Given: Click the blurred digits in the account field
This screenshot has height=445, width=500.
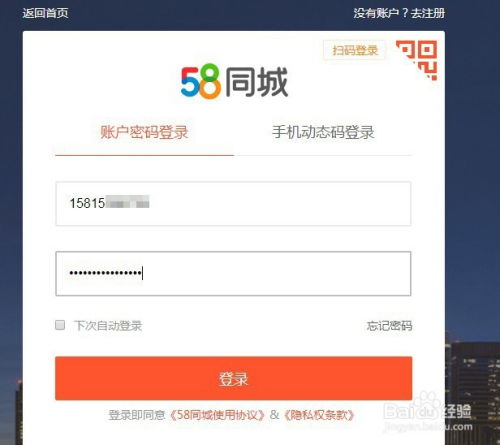Looking at the screenshot, I should pos(127,202).
